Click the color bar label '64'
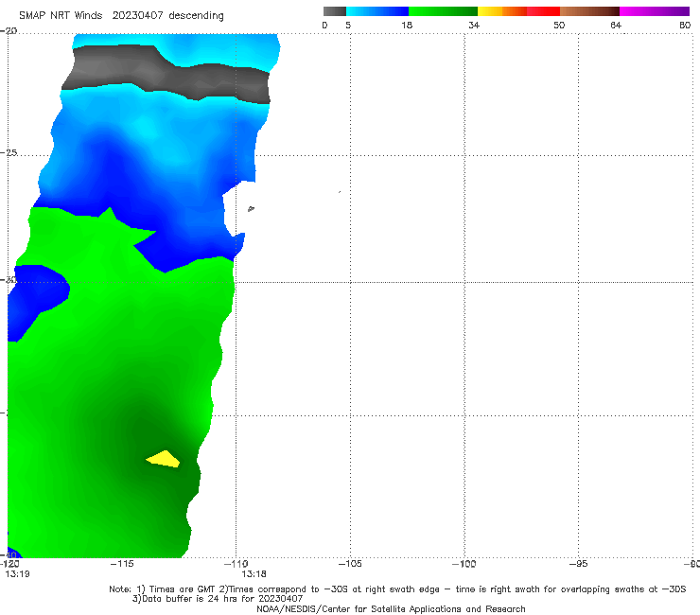The image size is (700, 615). pos(616,25)
